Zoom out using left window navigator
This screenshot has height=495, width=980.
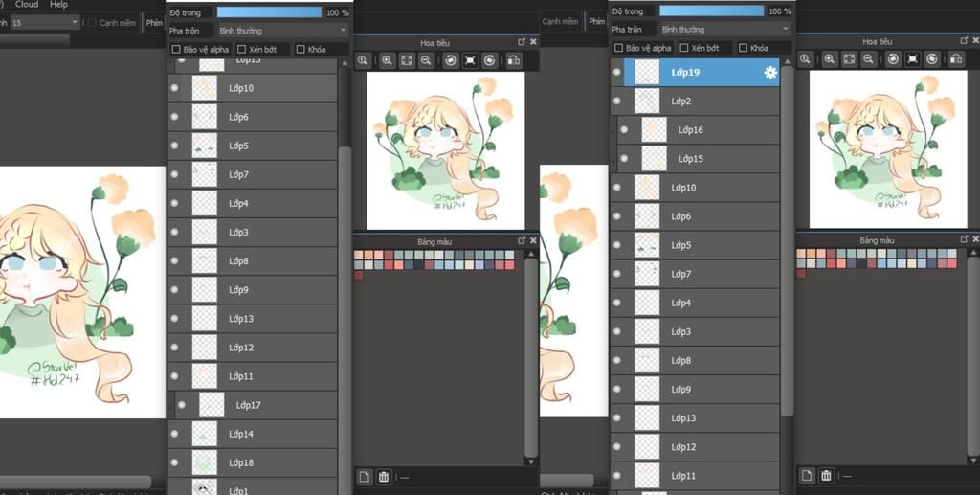pos(426,60)
